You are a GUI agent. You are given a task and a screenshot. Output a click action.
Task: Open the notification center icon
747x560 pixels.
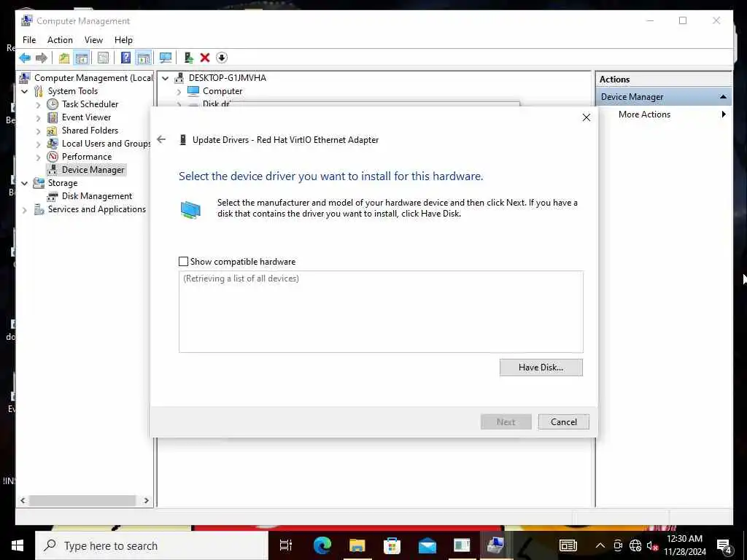point(724,546)
